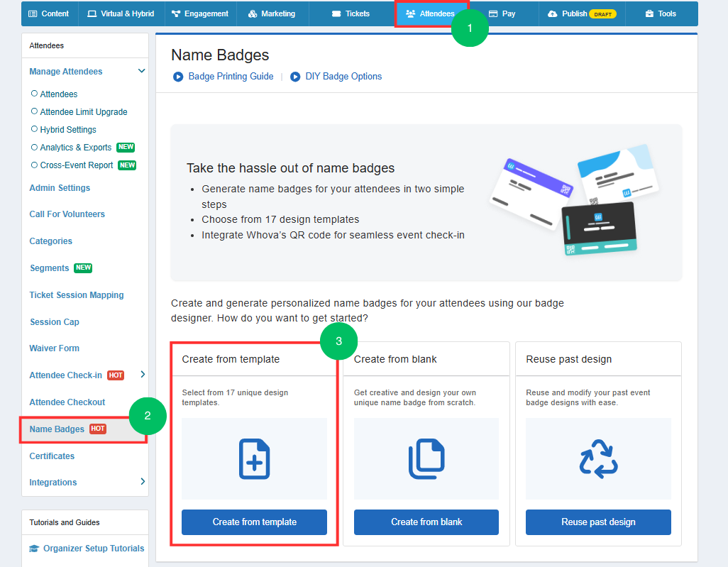Open the Certificates sidebar link
Viewport: 728px width, 567px height.
(52, 456)
